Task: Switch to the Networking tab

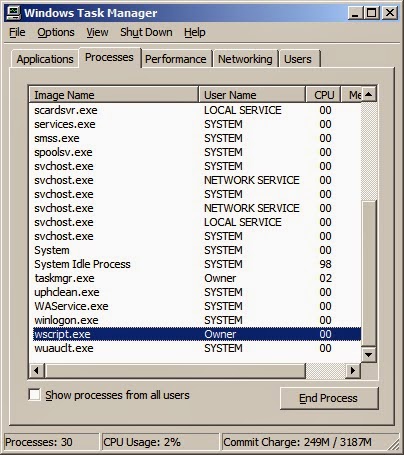Action: coord(245,59)
